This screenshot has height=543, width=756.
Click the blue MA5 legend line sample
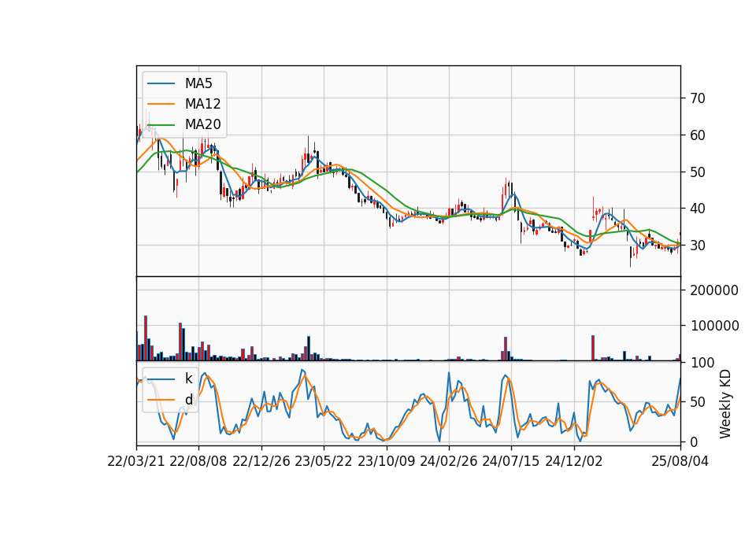click(161, 83)
